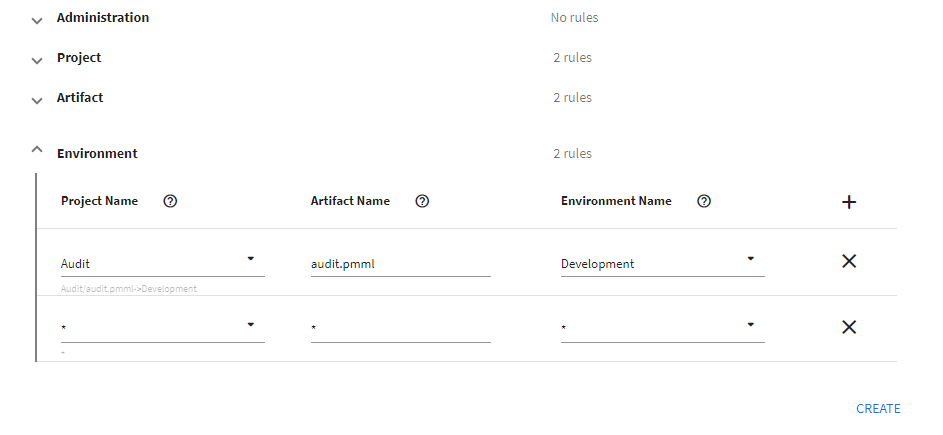Click help icon next to Project Name

(x=170, y=201)
